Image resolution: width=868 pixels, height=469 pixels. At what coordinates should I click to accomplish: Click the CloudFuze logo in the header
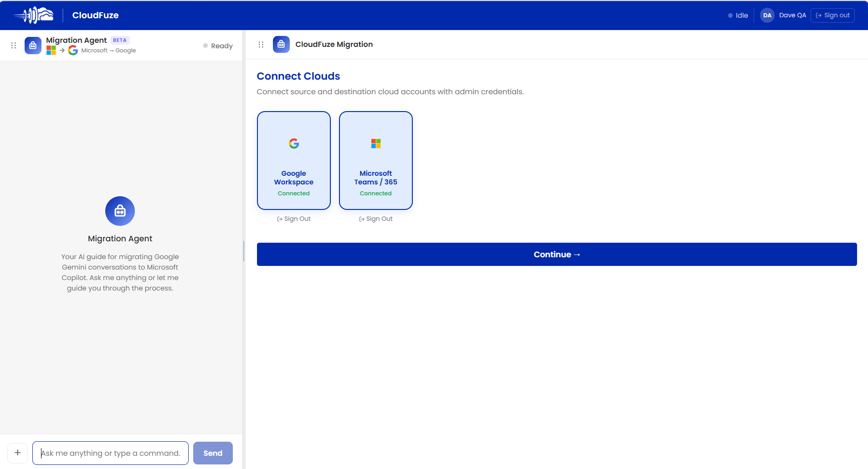click(34, 15)
